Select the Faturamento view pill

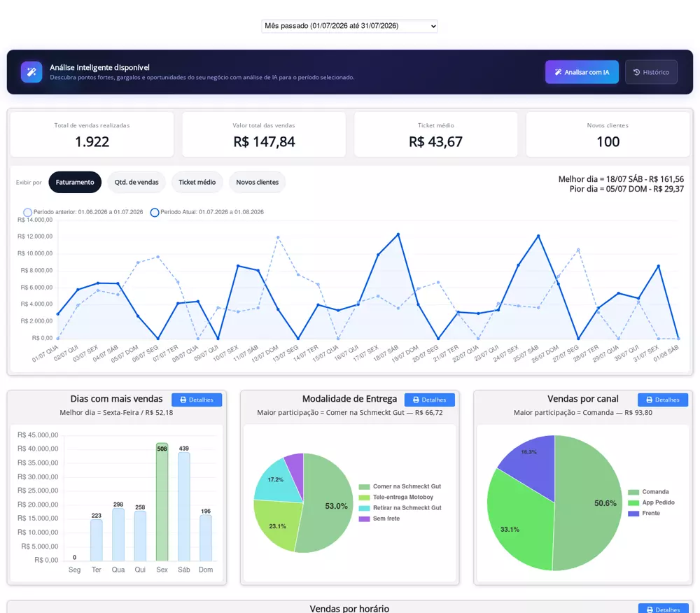(75, 182)
